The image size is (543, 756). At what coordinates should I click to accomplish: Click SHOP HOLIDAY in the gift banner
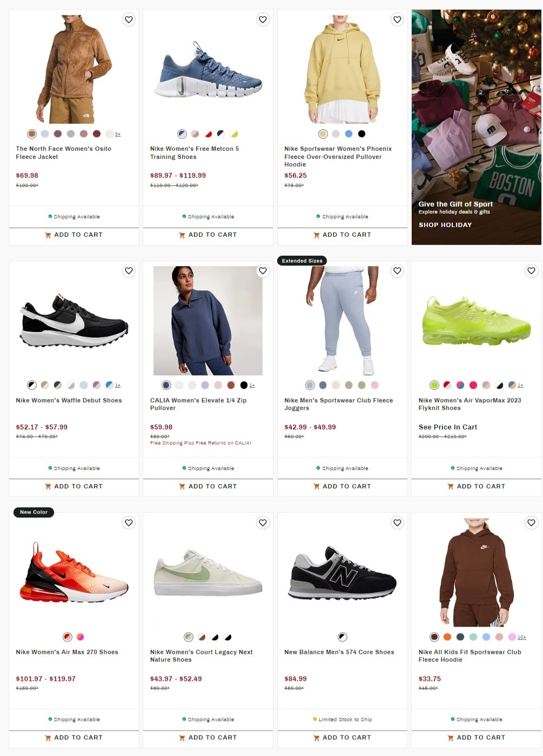445,224
